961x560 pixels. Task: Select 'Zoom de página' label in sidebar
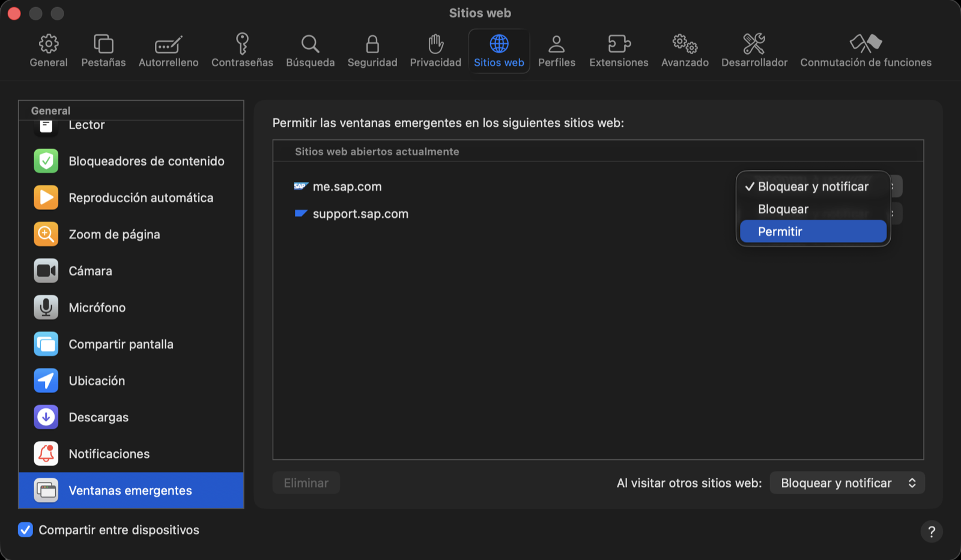tap(114, 235)
